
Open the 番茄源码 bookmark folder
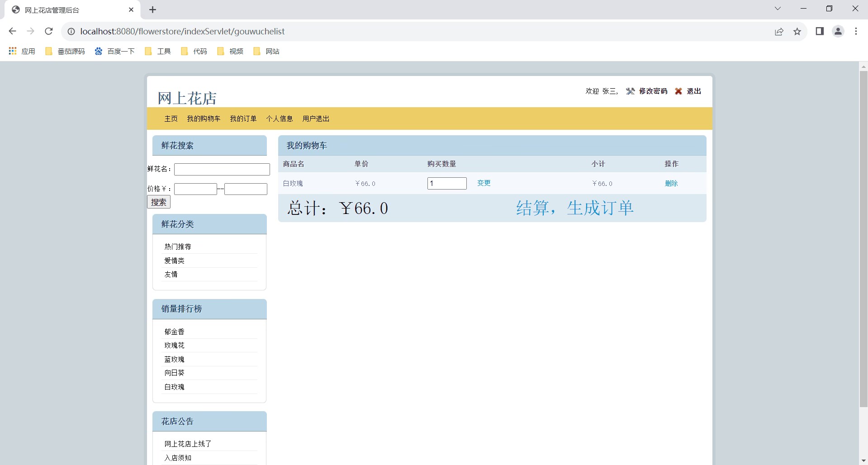(65, 51)
